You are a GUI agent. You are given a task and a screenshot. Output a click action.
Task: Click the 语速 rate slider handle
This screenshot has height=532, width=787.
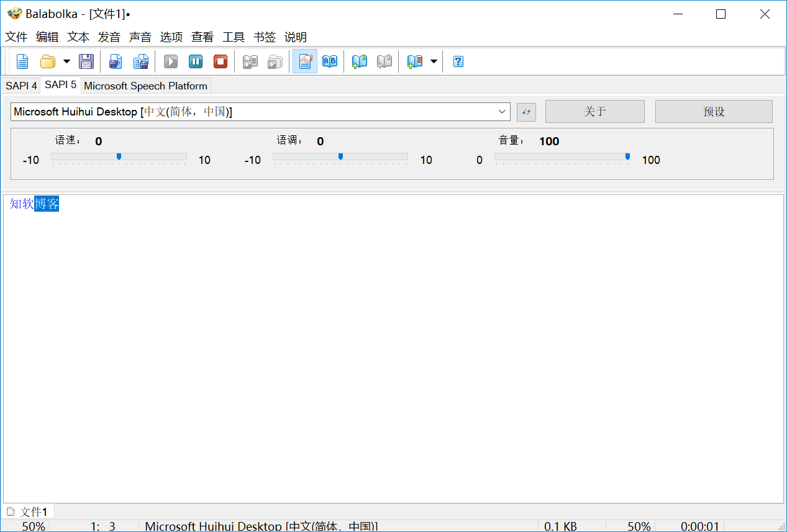point(119,156)
